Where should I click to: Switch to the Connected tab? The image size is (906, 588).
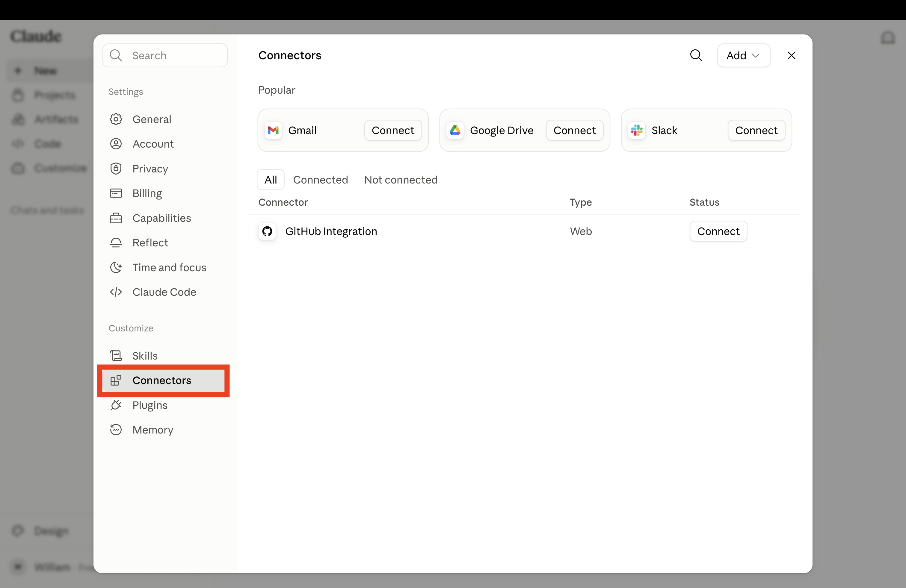point(321,180)
